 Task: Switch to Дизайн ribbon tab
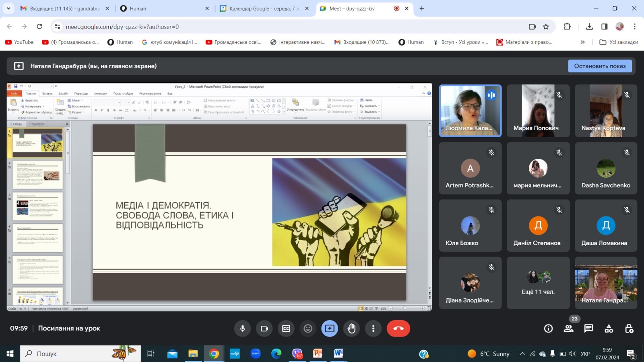coord(63,93)
